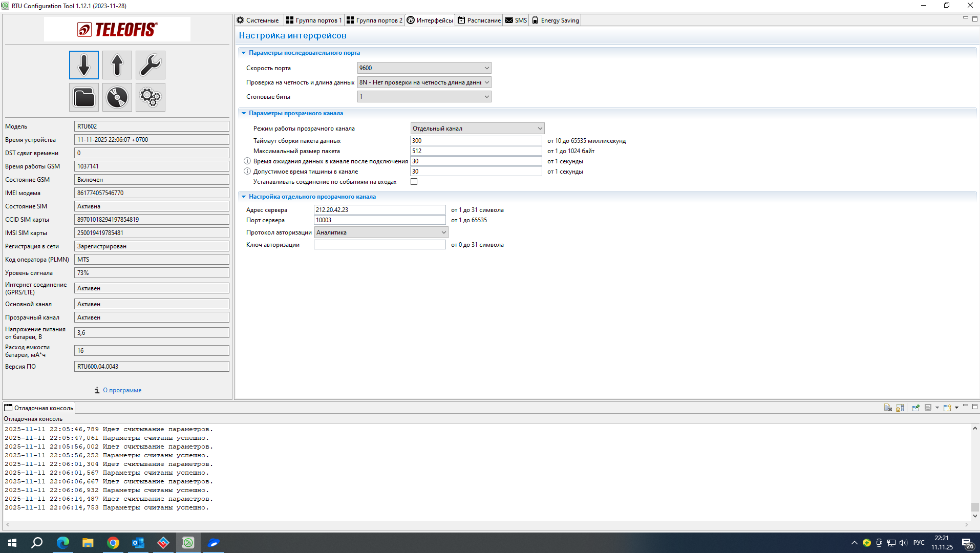Expand the transparent channel mode combo box
The image size is (980, 553).
click(477, 129)
